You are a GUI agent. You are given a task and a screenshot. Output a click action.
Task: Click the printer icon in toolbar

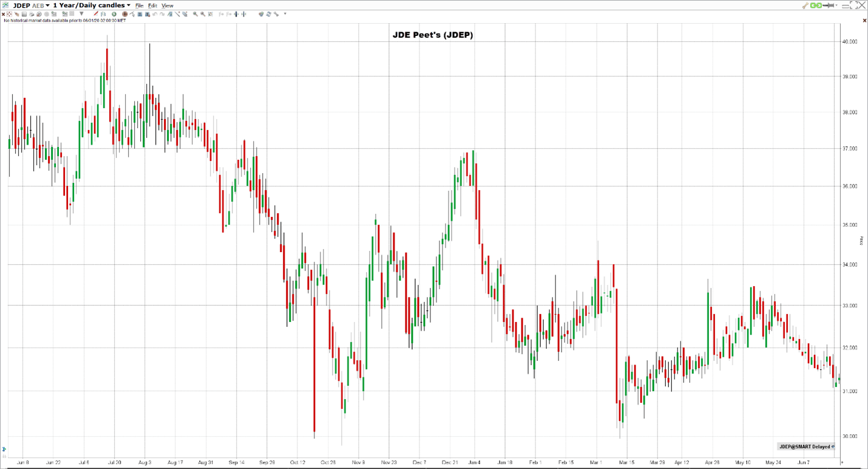click(x=32, y=14)
